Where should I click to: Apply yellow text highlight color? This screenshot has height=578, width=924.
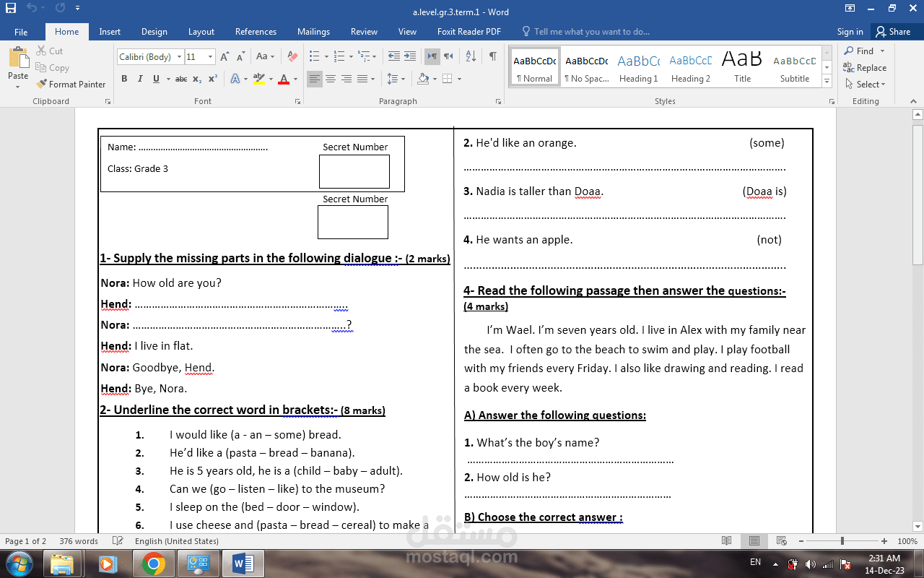tap(259, 79)
